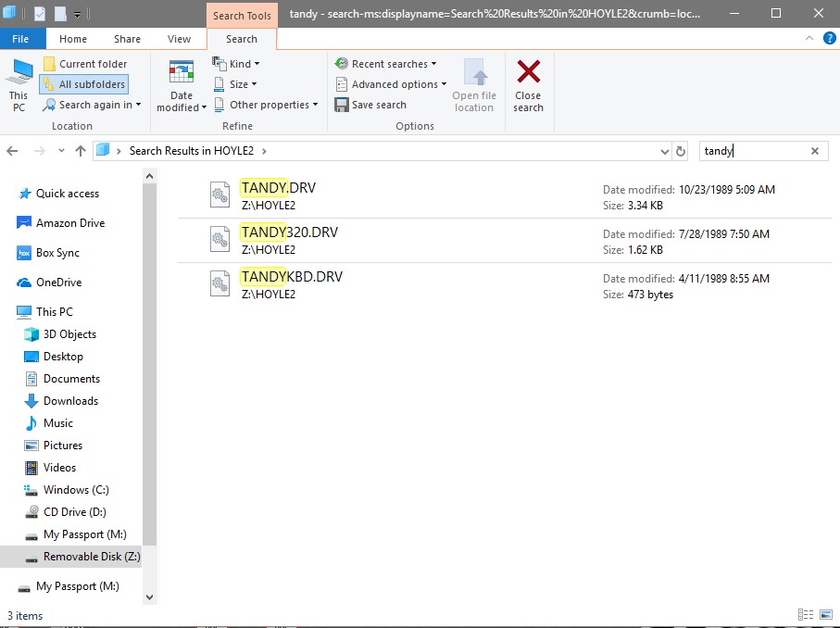The width and height of the screenshot is (840, 628).
Task: Select the All subfolders option
Action: pos(83,84)
